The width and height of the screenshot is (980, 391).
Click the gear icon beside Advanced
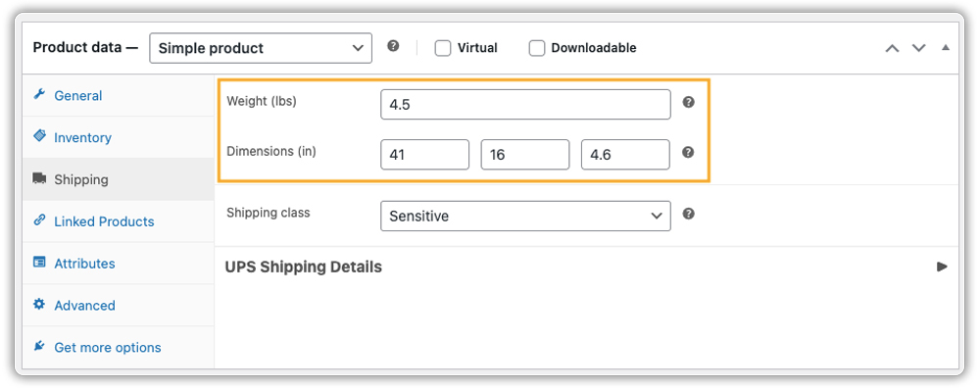(x=39, y=304)
